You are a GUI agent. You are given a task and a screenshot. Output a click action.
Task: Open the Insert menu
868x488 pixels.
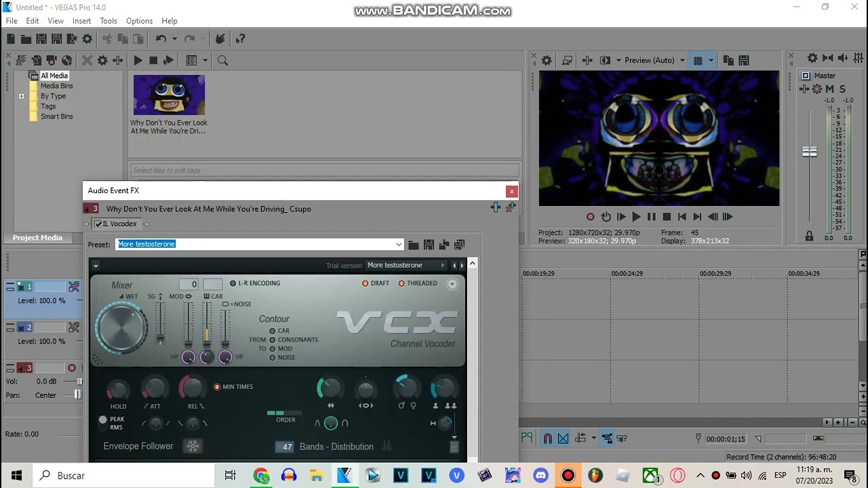point(82,21)
